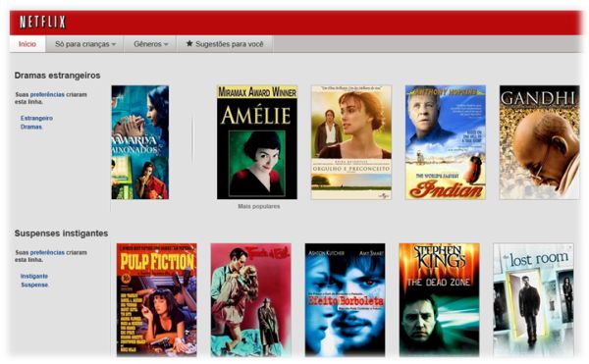The image size is (589, 364).
Task: Open the Gêneros menu
Action: point(150,44)
